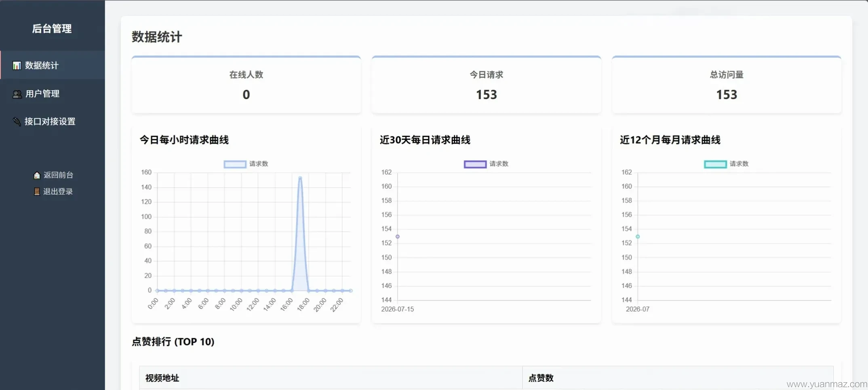This screenshot has height=390, width=868.
Task: Select the 总访问量 statistics card
Action: click(x=727, y=85)
